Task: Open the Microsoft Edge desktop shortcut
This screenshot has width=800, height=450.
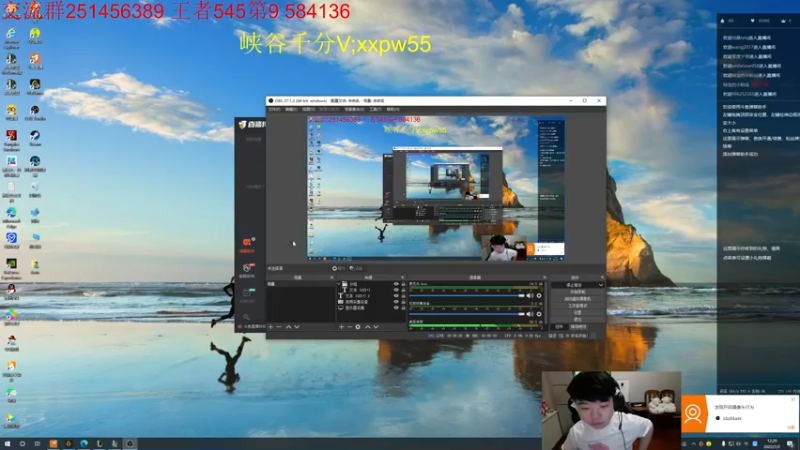Action: [x=11, y=216]
